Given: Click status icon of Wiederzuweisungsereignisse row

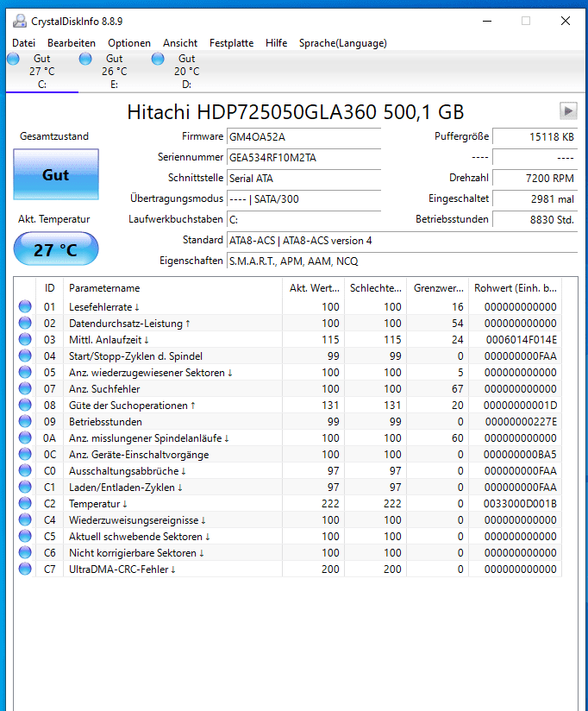Looking at the screenshot, I should click(x=25, y=519).
